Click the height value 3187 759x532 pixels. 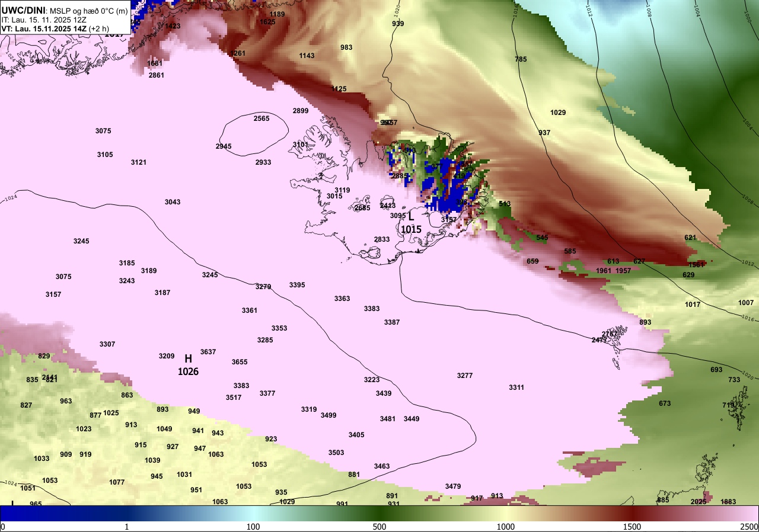pos(162,293)
